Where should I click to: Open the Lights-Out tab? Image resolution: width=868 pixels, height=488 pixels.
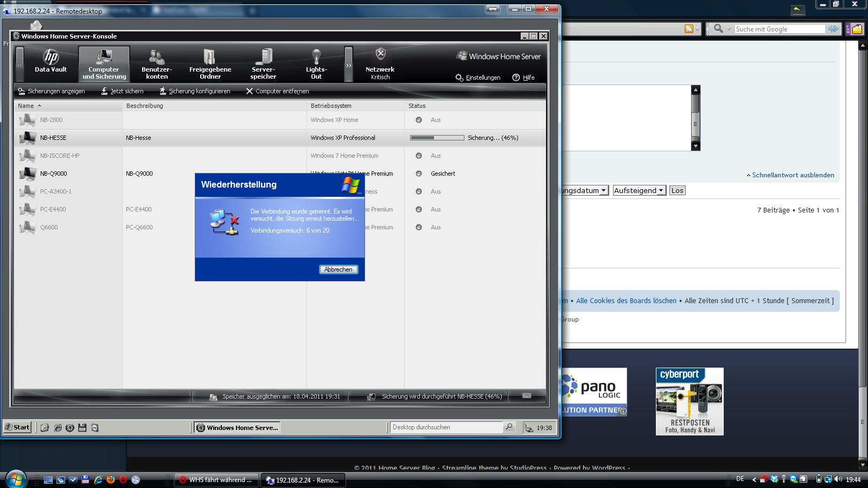coord(316,63)
